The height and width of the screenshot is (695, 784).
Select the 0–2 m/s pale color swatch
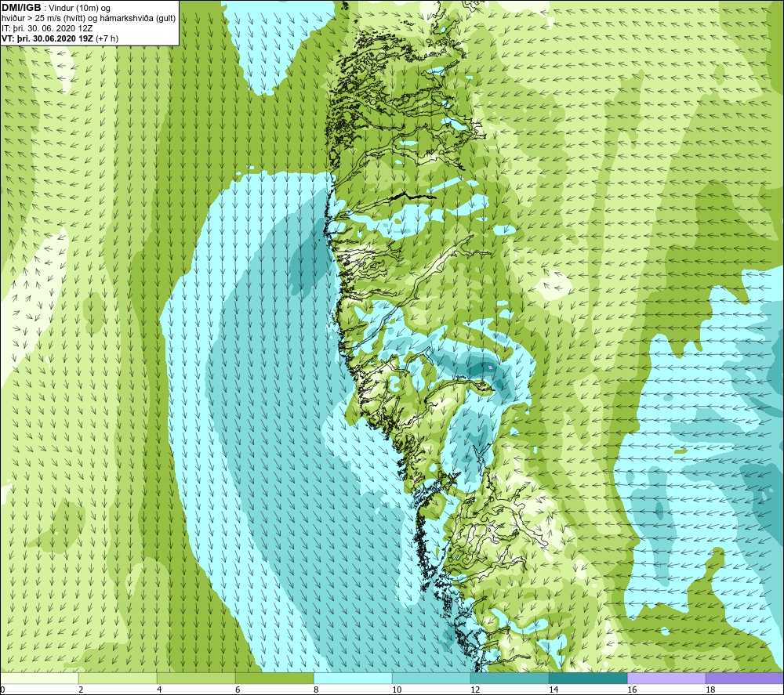(39, 678)
